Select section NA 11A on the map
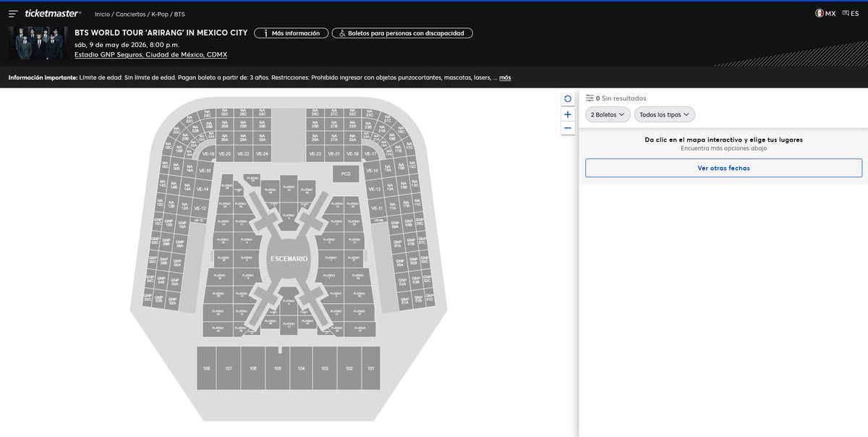This screenshot has width=868, height=437. coord(393,207)
